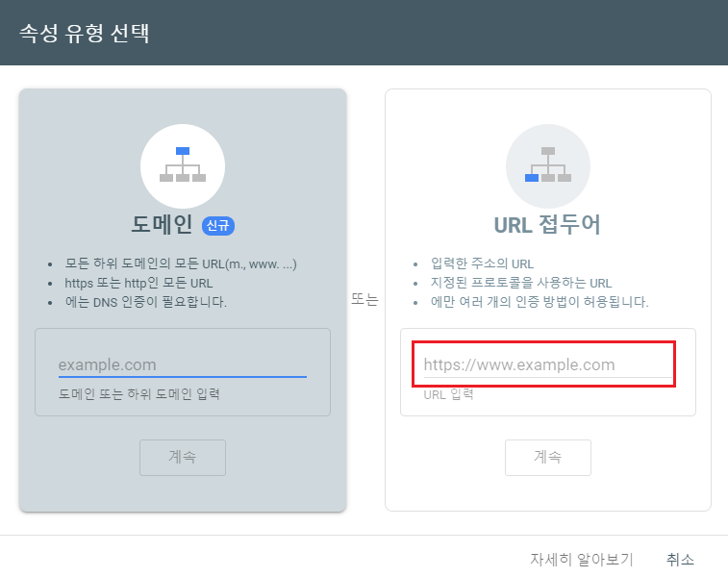Click the '또는' separator text
This screenshot has width=728, height=577.
pos(364,299)
